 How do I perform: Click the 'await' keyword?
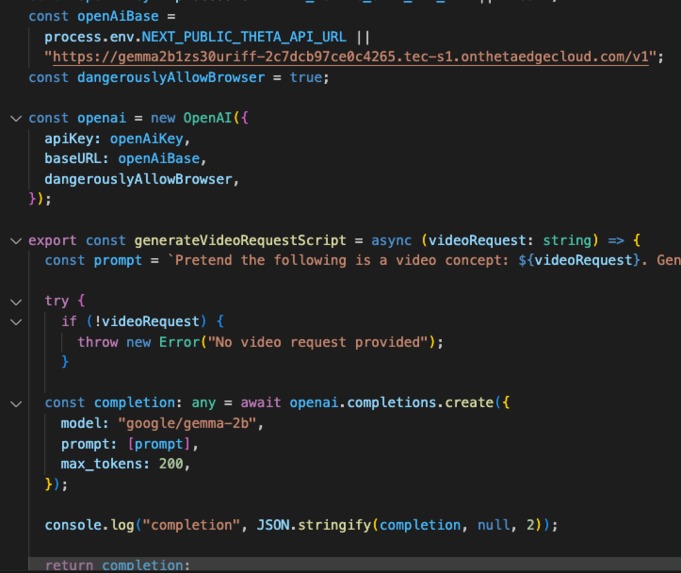[261, 403]
